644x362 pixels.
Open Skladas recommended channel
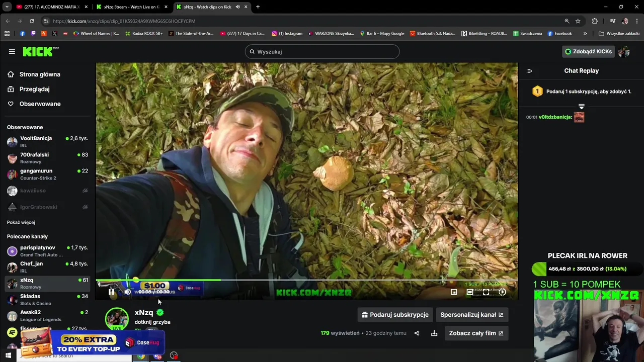pyautogui.click(x=47, y=300)
